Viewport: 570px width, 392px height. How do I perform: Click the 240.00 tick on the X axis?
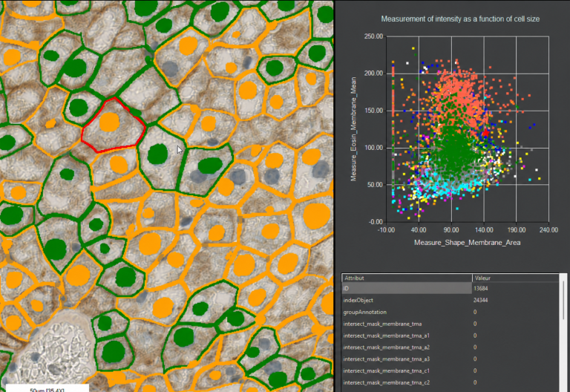tap(548, 230)
